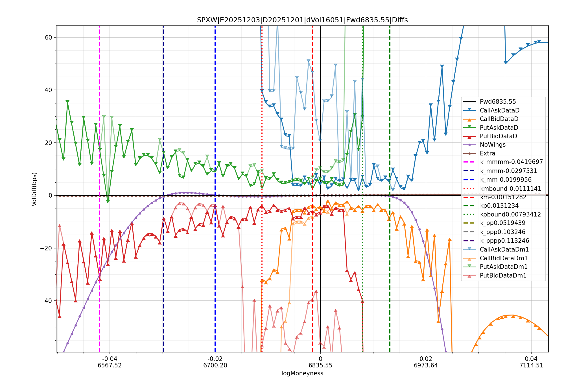Screen dimensions: 588x392
Task: Click the 7114.51 x-axis tick label
Action: (x=531, y=365)
